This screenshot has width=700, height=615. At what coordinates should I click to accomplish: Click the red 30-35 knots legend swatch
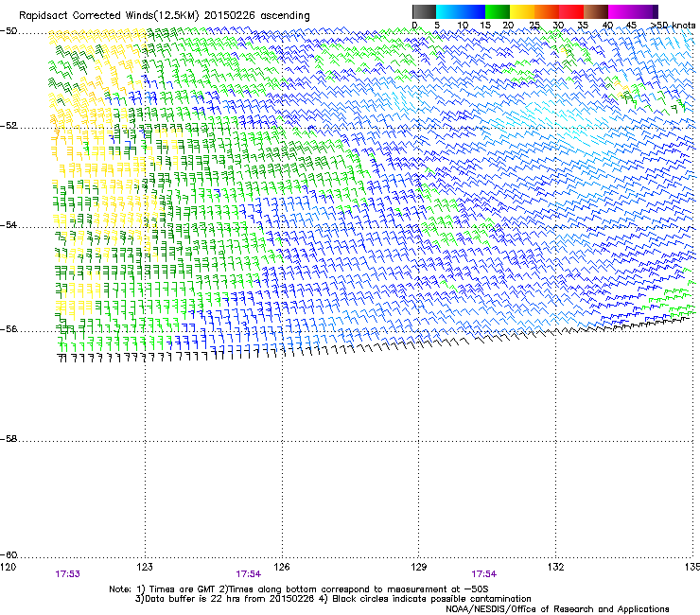(x=571, y=11)
